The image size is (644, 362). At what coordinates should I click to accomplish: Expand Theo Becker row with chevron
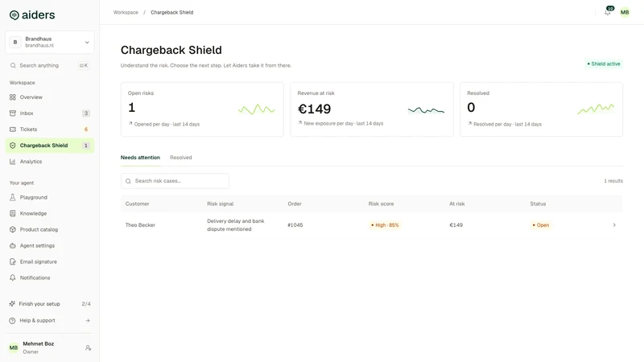614,225
